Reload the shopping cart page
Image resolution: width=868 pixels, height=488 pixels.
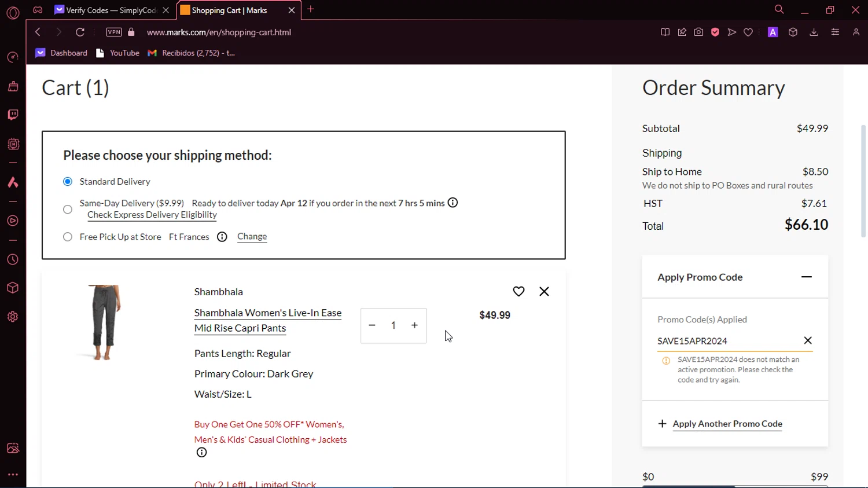coord(80,32)
